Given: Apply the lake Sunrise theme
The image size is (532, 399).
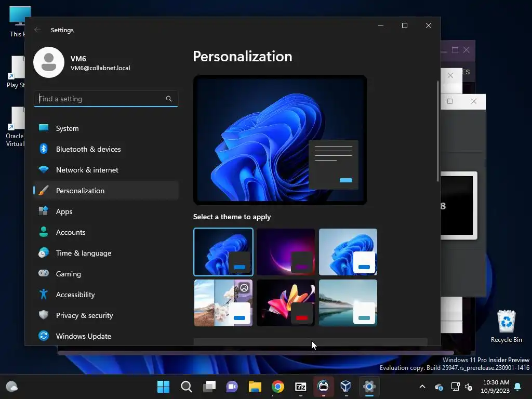Looking at the screenshot, I should 348,303.
